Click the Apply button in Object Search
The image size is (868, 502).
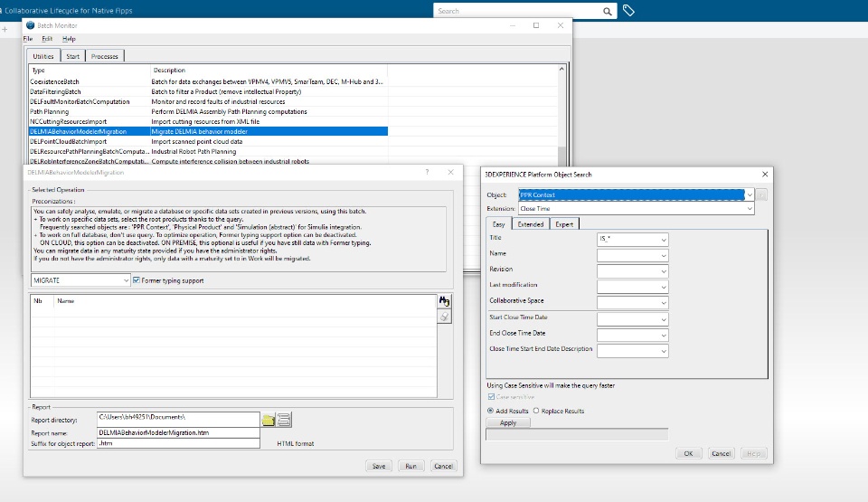pyautogui.click(x=507, y=422)
